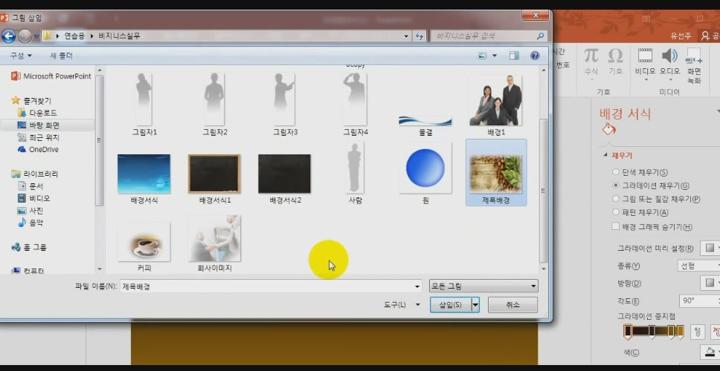
Task: Select the 배경1 people thumbnail
Action: [496, 106]
